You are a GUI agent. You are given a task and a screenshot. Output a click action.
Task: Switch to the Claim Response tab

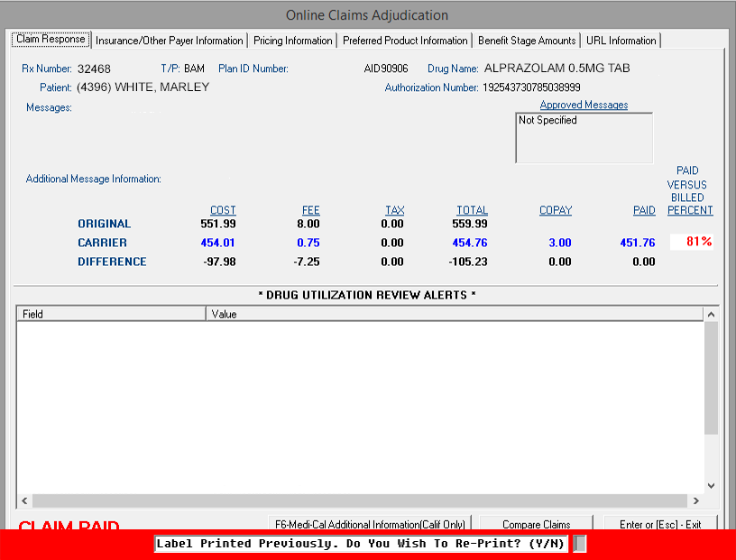coord(51,40)
